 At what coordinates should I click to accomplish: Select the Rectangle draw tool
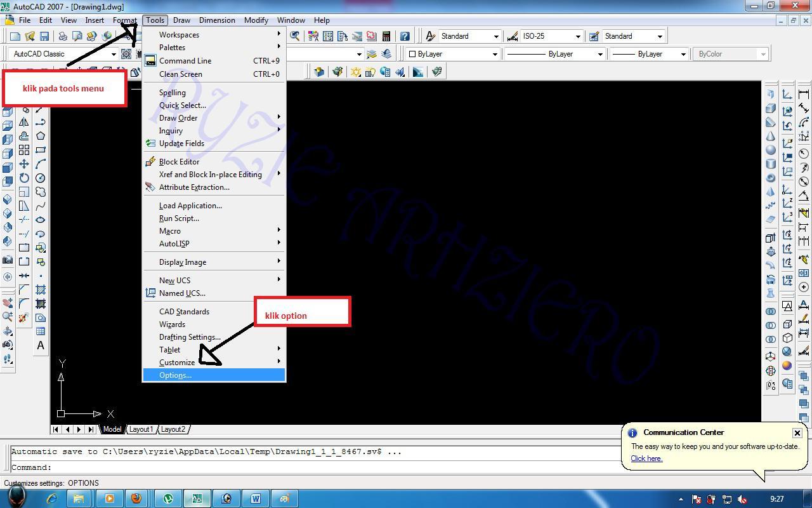pyautogui.click(x=41, y=150)
